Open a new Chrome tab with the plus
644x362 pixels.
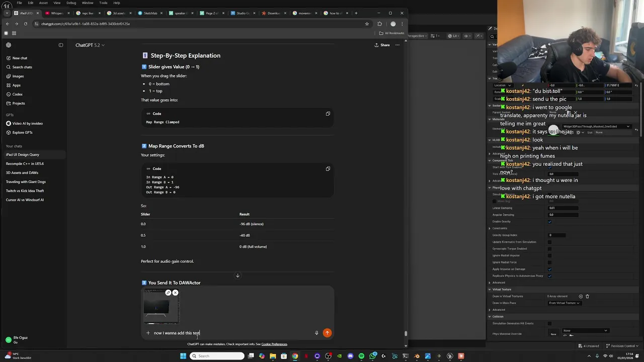(x=356, y=13)
